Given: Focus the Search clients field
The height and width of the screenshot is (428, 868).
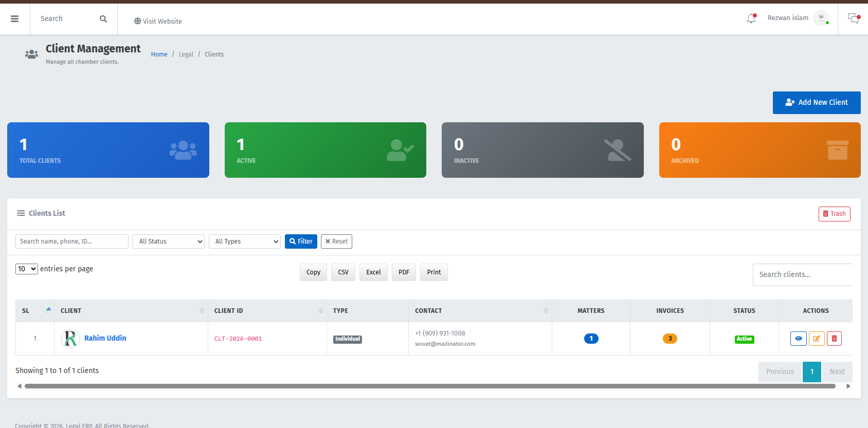Looking at the screenshot, I should pyautogui.click(x=803, y=275).
